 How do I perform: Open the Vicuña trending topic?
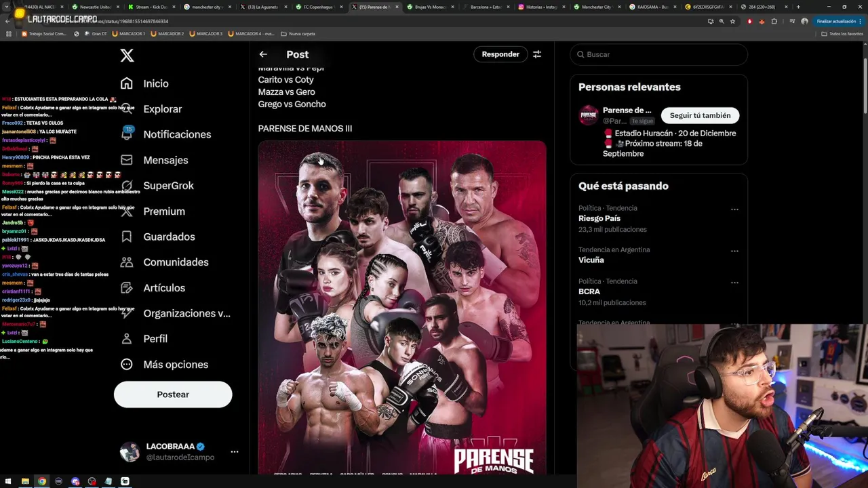(591, 260)
